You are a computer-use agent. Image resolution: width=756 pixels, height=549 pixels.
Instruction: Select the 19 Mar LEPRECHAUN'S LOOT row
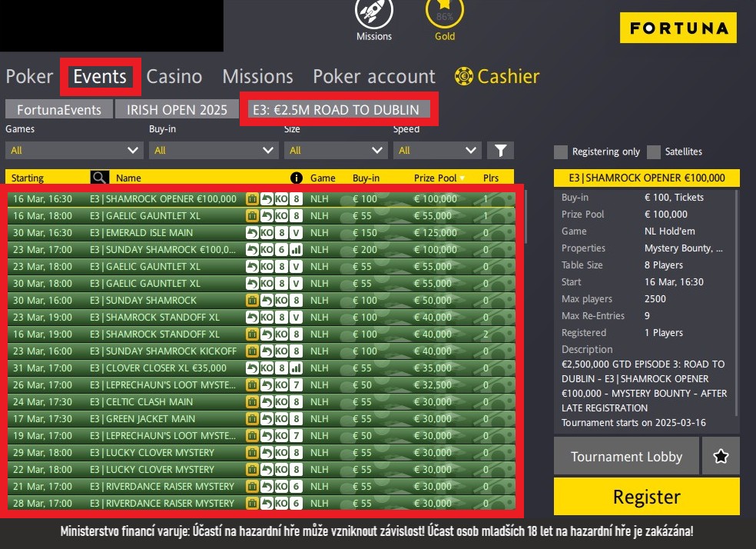261,436
